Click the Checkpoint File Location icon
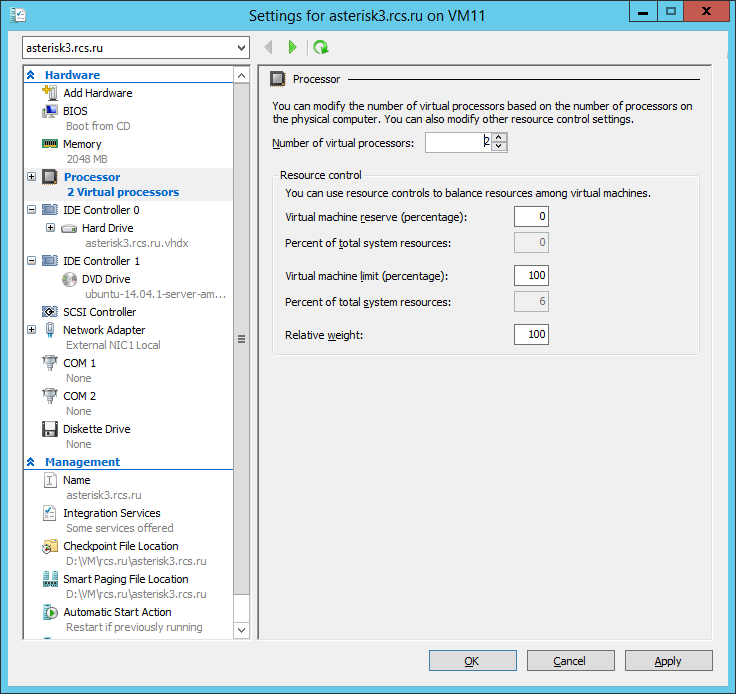The image size is (736, 694). pyautogui.click(x=50, y=546)
